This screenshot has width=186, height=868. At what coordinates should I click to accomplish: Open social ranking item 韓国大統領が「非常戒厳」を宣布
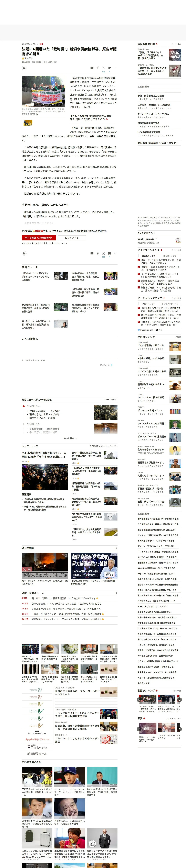[161, 316]
